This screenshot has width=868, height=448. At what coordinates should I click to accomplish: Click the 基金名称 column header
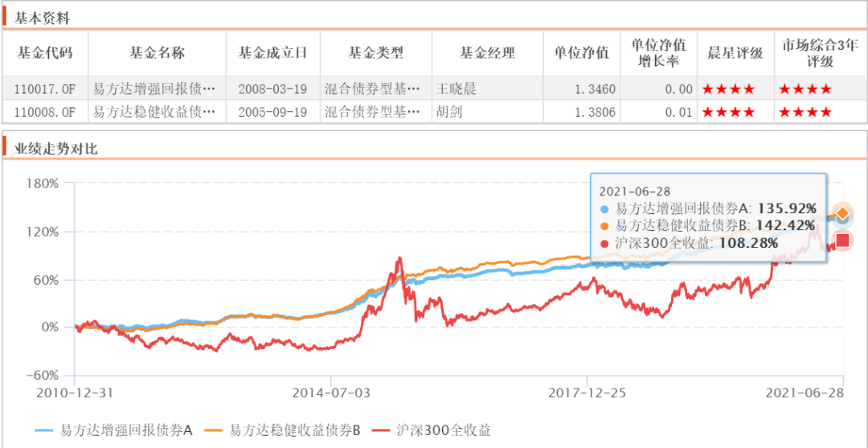[x=158, y=53]
